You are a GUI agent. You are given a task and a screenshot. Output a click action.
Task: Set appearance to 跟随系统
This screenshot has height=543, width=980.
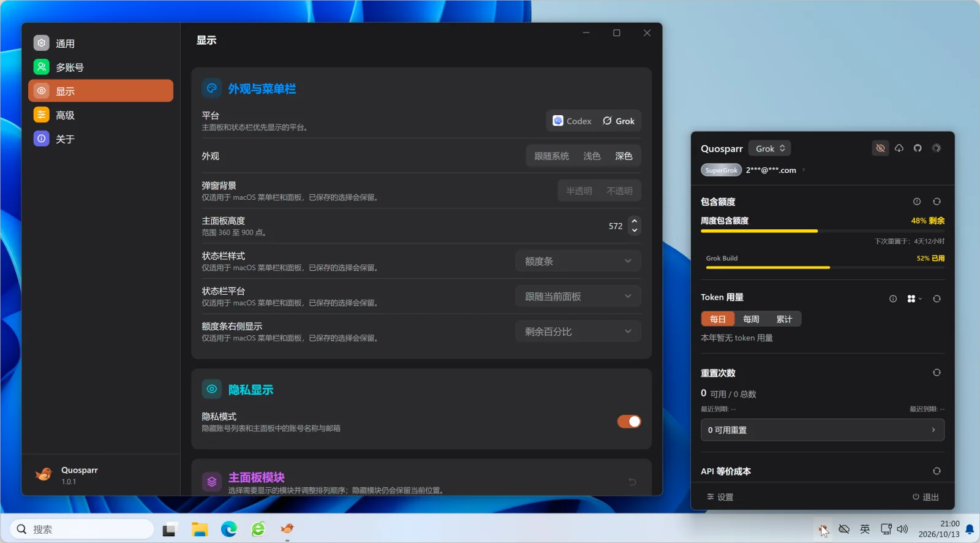[551, 156]
